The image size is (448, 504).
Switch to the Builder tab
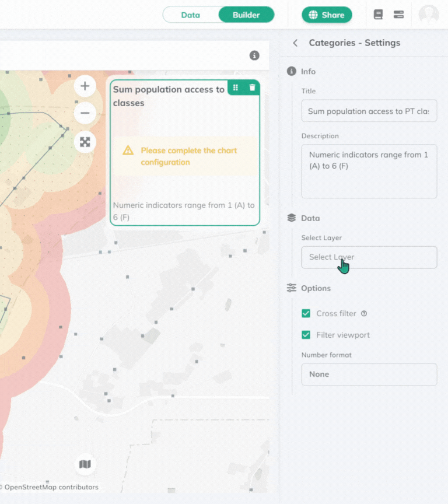pyautogui.click(x=246, y=15)
